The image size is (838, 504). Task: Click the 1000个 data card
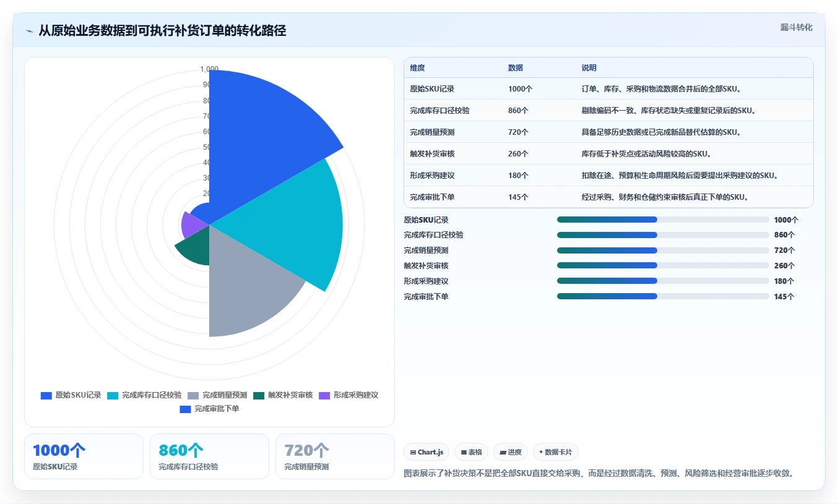point(84,456)
